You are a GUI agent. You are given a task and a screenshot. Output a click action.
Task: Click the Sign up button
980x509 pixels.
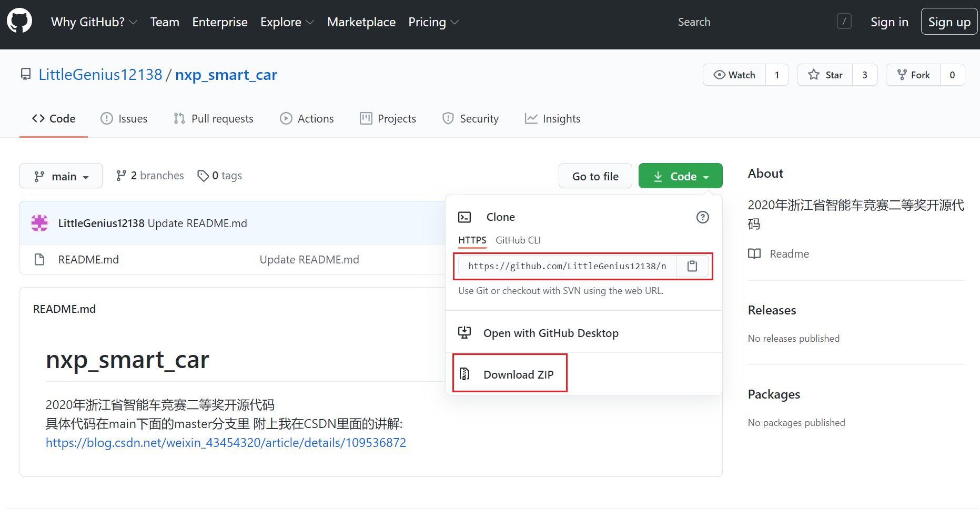(x=949, y=22)
